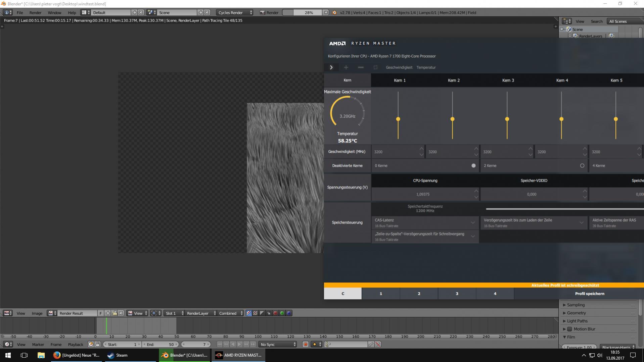Jump to the timeline start frame
Viewport: 644px width, 362px height.
(219, 344)
